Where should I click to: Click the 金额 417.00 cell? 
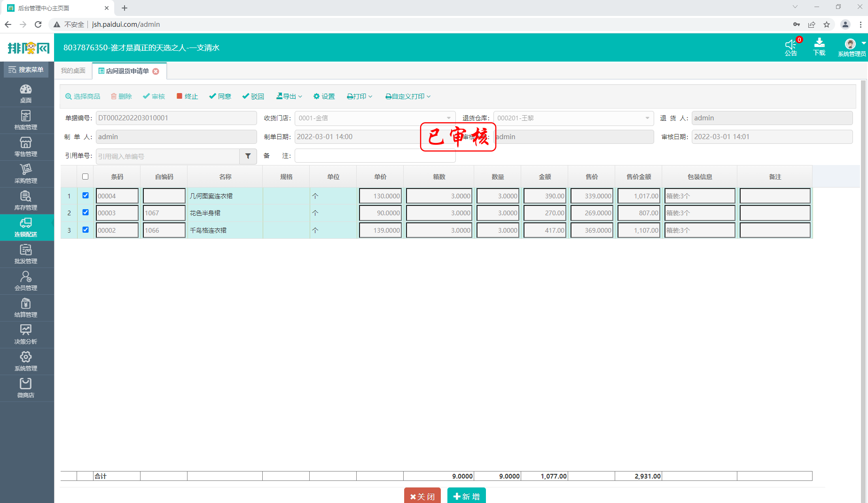[x=545, y=230]
